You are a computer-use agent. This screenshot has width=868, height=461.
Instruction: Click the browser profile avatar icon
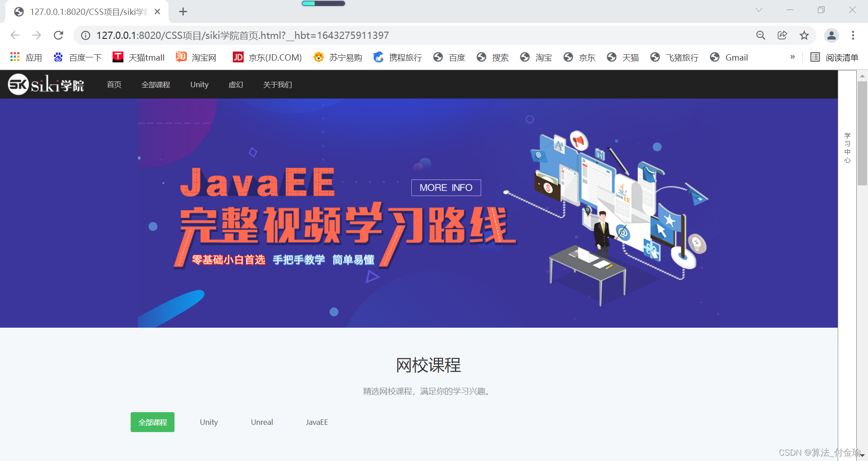pyautogui.click(x=831, y=35)
